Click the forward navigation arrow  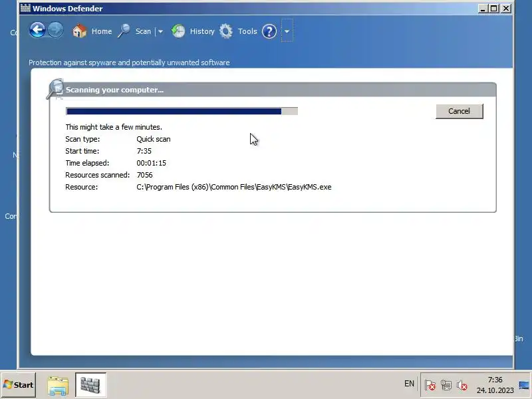(56, 30)
